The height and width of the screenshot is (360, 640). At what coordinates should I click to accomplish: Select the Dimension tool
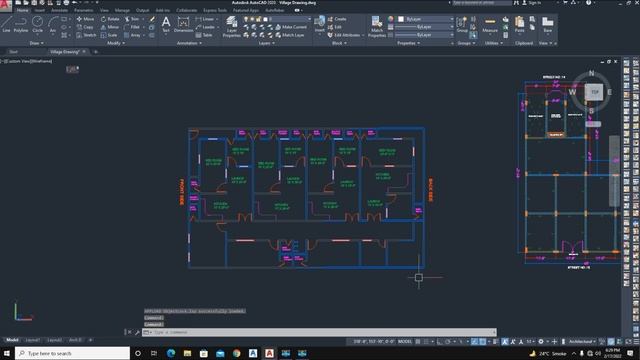183,24
